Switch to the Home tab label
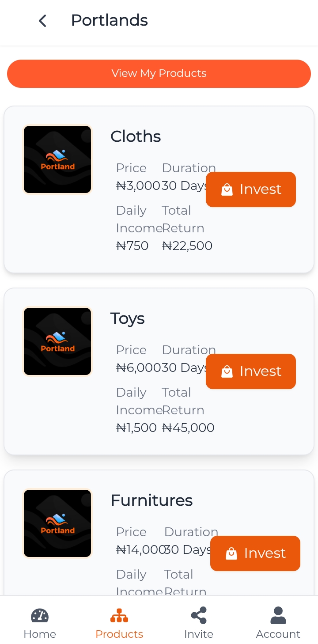The width and height of the screenshot is (318, 644). [x=40, y=634]
